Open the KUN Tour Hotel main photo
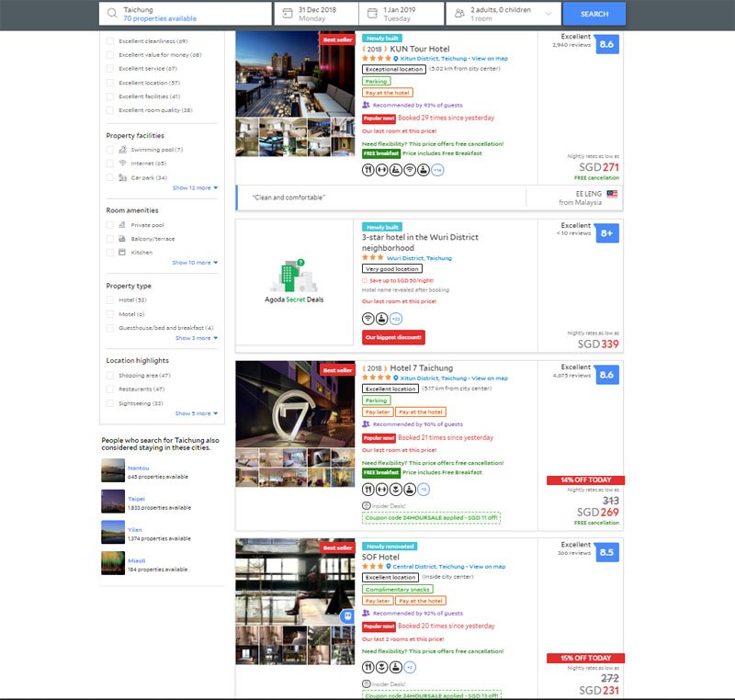 coord(295,74)
